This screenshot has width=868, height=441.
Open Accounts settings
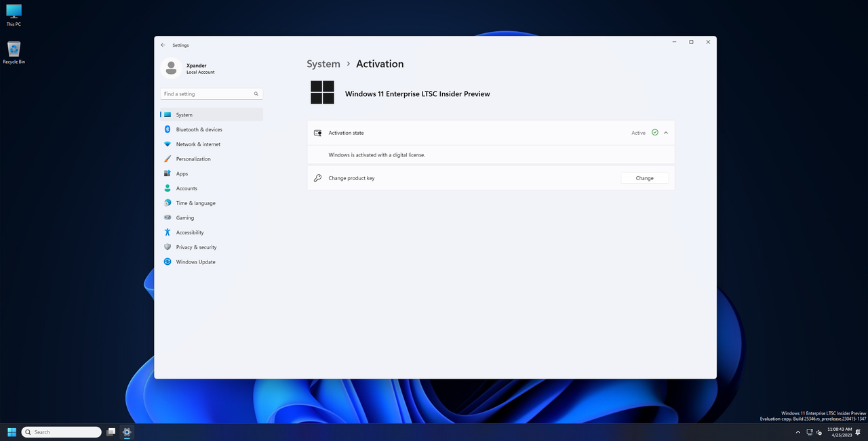pos(212,188)
